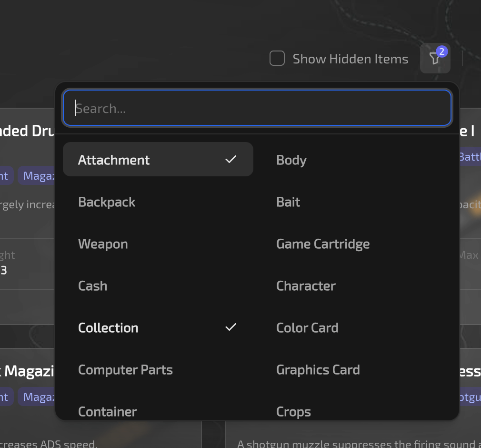Click the checkmark next to Attachment
The width and height of the screenshot is (481, 448).
click(x=231, y=159)
